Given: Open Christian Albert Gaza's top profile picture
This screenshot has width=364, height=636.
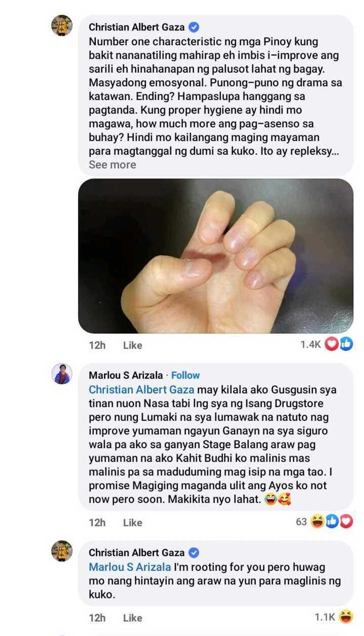Looking at the screenshot, I should (62, 25).
